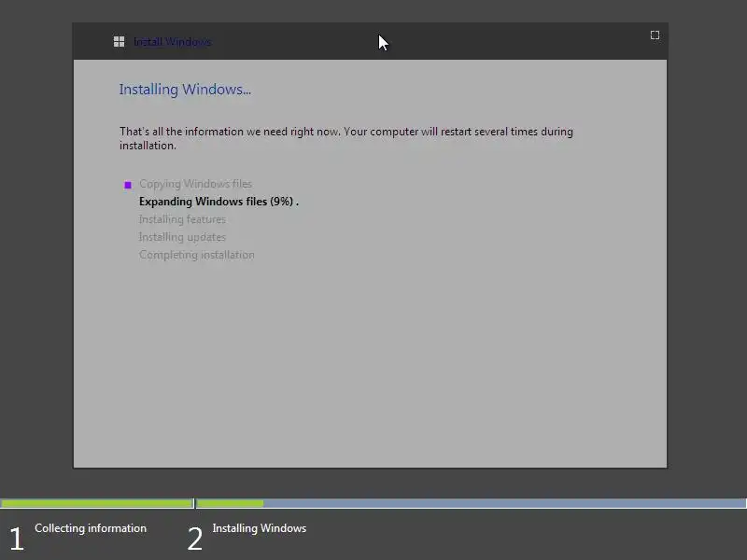Click the Windows logo icon in title bar
This screenshot has width=747, height=560.
click(120, 42)
